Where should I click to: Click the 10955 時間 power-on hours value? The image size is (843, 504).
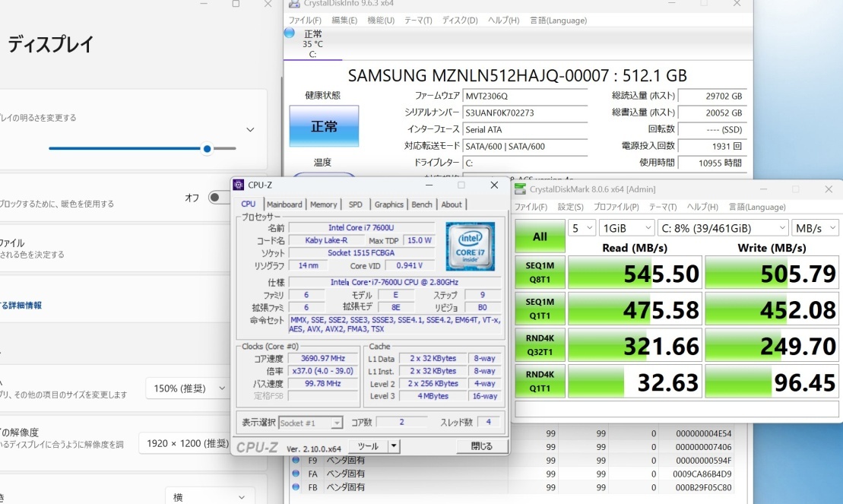coord(712,163)
